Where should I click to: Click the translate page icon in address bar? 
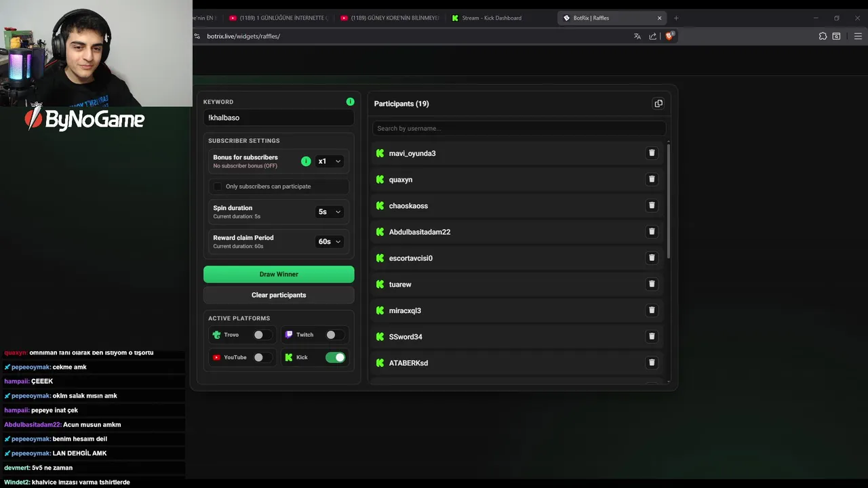coord(637,37)
